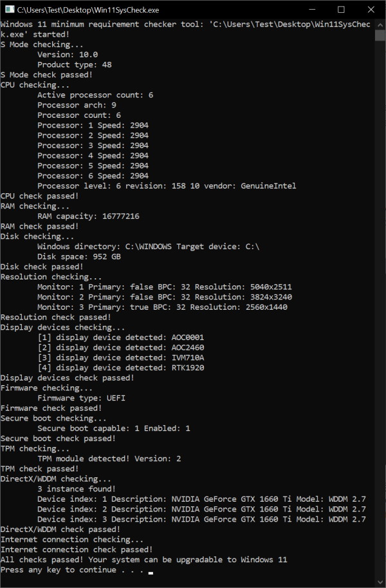
Task: Click the 'Press any key to continue' line
Action: click(x=74, y=570)
